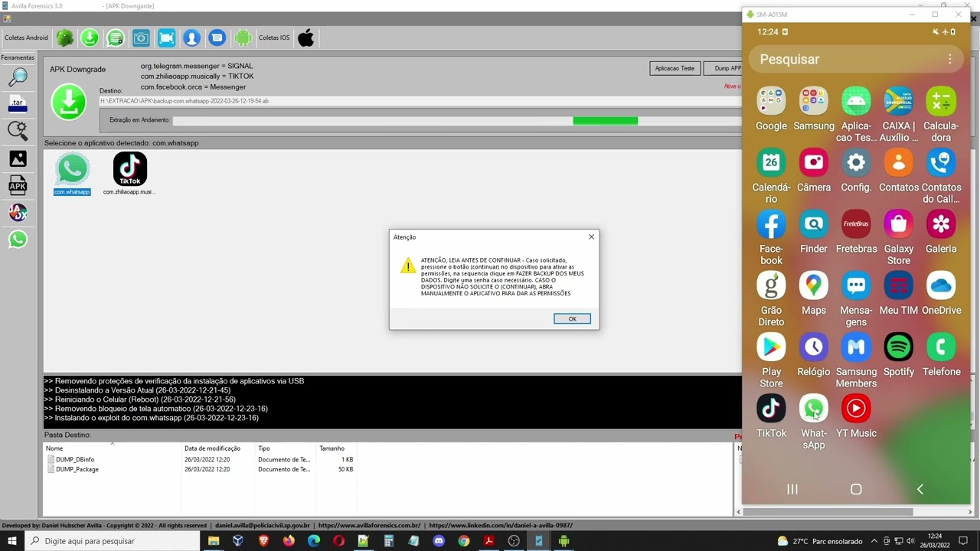Open Discord from the taskbar
The width and height of the screenshot is (980, 551).
click(x=439, y=541)
